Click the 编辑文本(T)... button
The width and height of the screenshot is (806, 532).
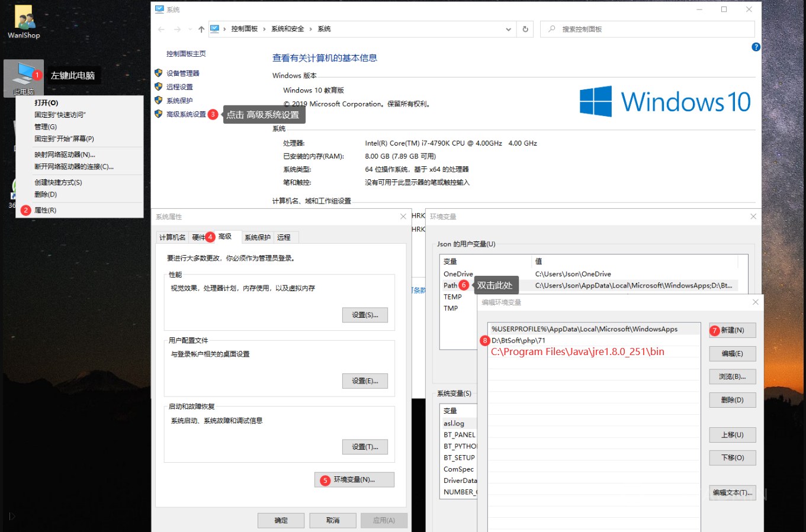click(x=733, y=492)
